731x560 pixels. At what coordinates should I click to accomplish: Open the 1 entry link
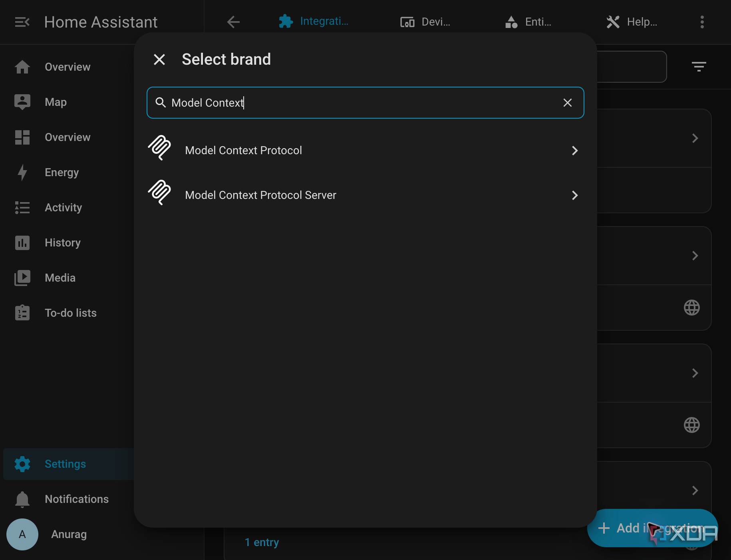click(x=262, y=542)
